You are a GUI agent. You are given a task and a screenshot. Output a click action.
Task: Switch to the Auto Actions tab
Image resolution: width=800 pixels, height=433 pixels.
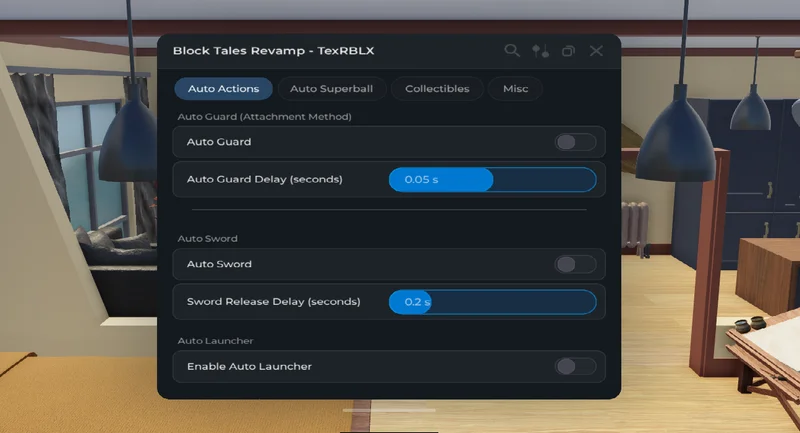[x=223, y=89]
